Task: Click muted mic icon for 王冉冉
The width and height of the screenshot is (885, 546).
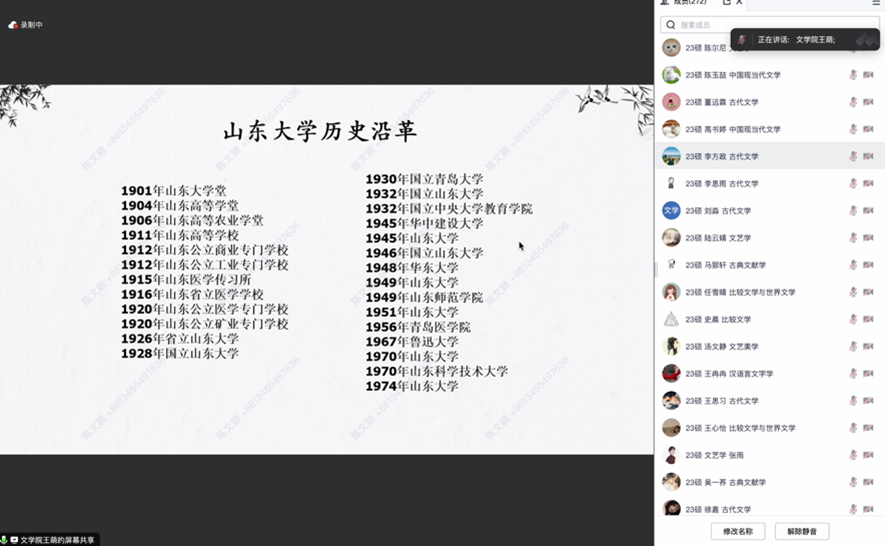Action: point(853,373)
